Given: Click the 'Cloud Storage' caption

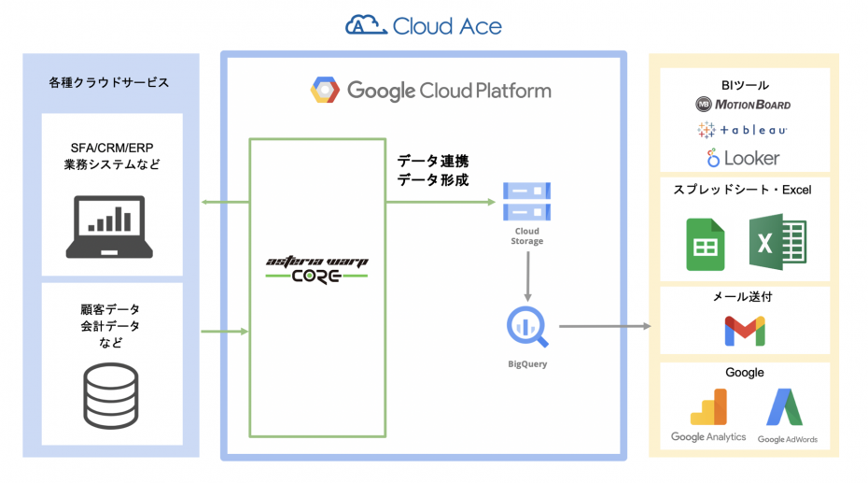Looking at the screenshot, I should pos(527,236).
